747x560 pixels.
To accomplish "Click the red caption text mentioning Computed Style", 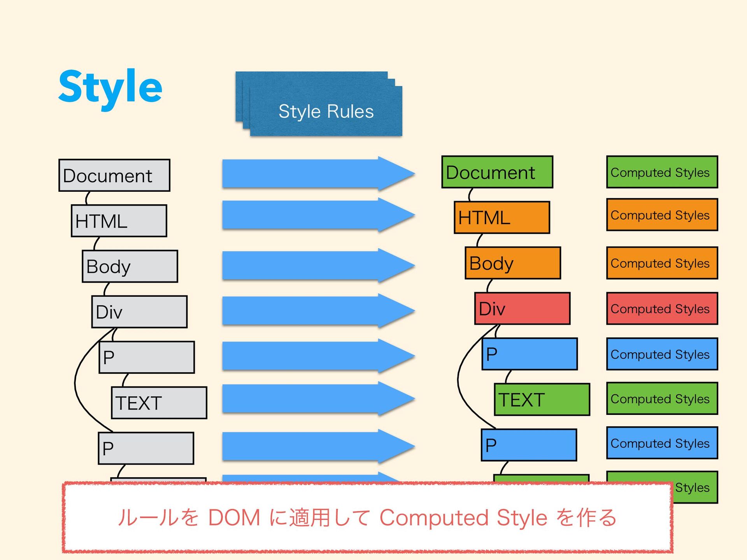I will (367, 518).
